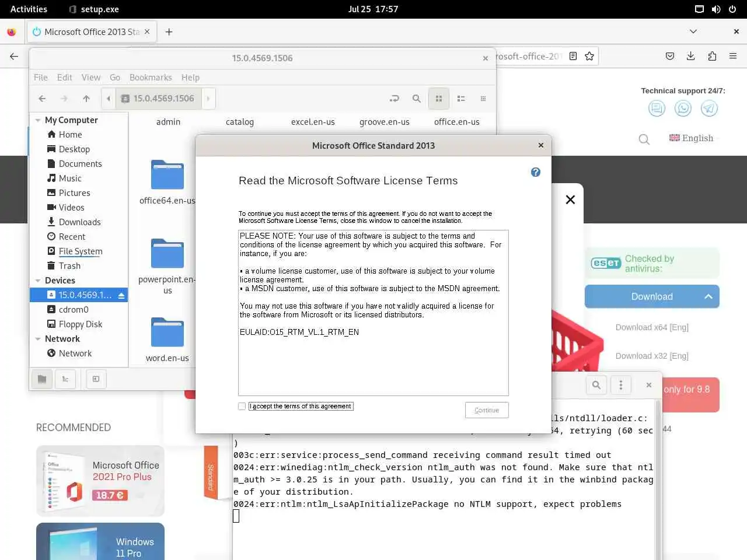Bookmark this page with the star icon
747x560 pixels.
pos(589,56)
